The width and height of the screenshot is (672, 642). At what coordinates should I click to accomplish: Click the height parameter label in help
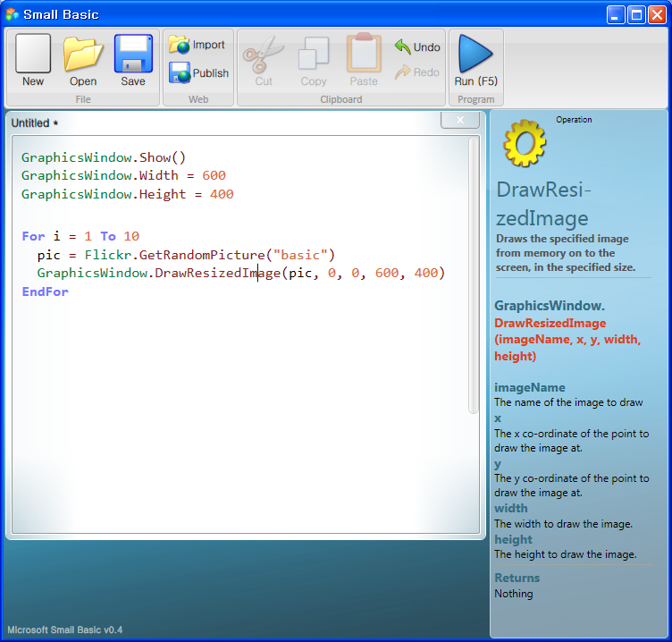click(x=513, y=539)
